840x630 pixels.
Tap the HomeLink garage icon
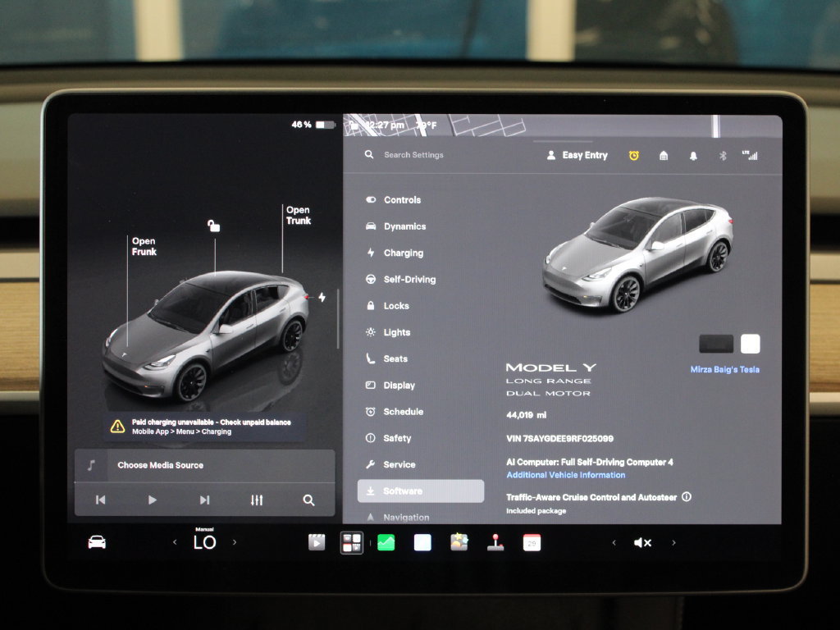click(x=664, y=155)
